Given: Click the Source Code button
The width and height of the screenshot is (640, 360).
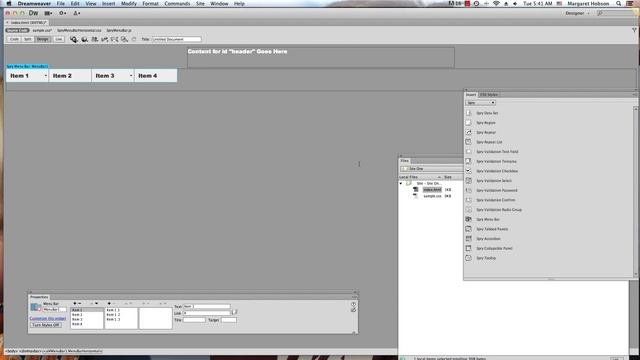Looking at the screenshot, I should coord(17,31).
